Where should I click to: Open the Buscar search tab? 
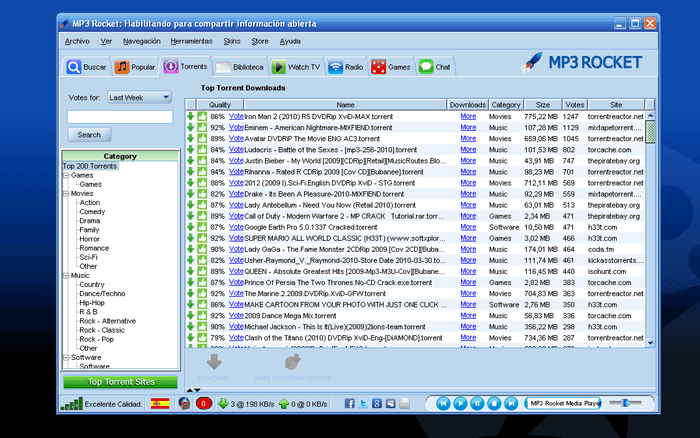pyautogui.click(x=87, y=67)
